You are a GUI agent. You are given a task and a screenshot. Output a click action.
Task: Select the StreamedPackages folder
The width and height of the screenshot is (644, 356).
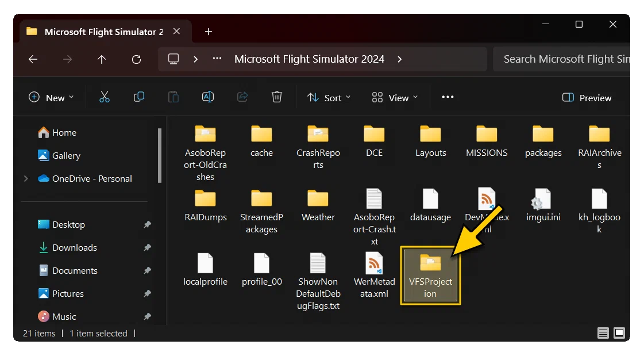(x=261, y=211)
